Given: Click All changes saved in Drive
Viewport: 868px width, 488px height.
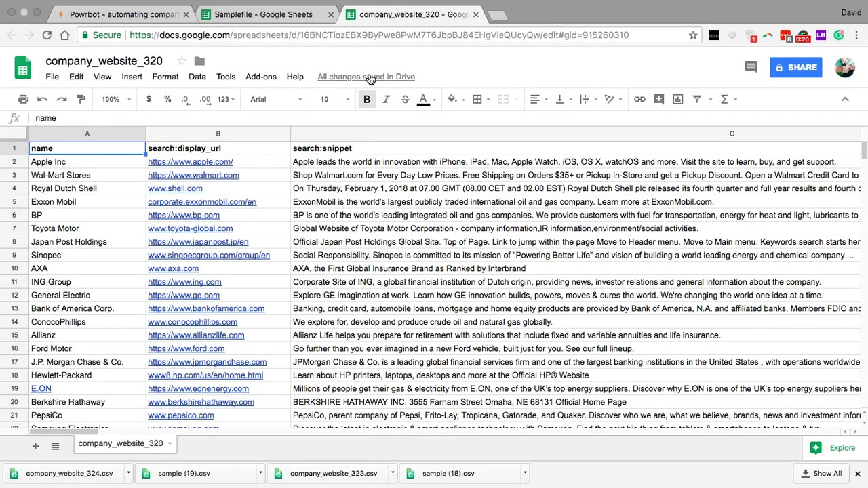Looking at the screenshot, I should tap(366, 77).
